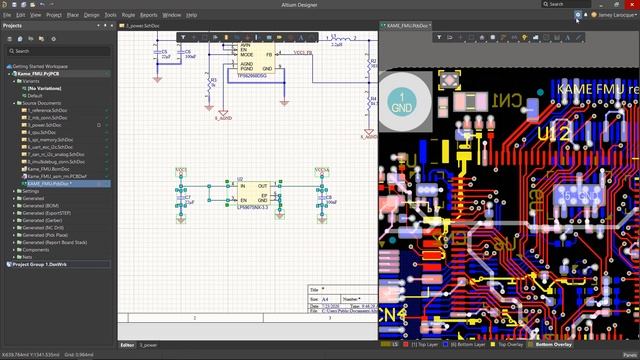Click the Save icon in the title bar
The width and height of the screenshot is (640, 360).
(x=14, y=4)
